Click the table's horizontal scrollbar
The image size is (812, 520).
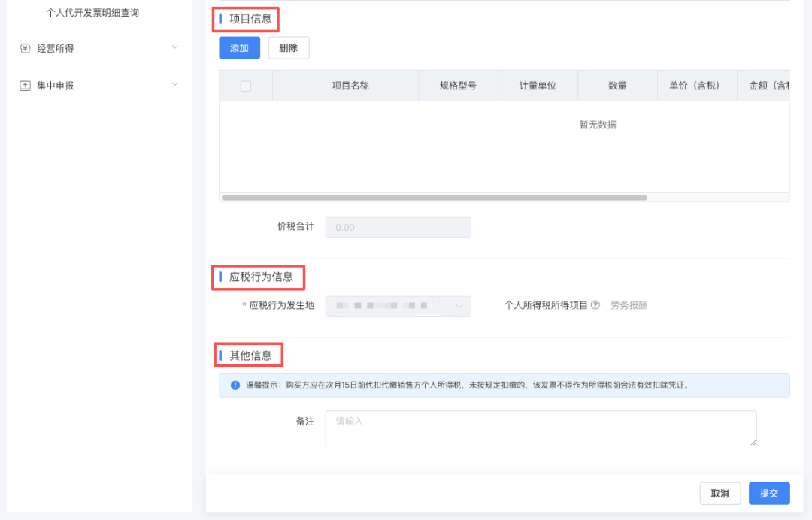(435, 198)
